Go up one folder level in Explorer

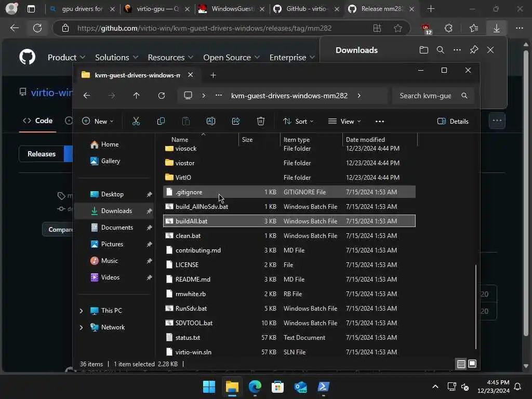[137, 96]
